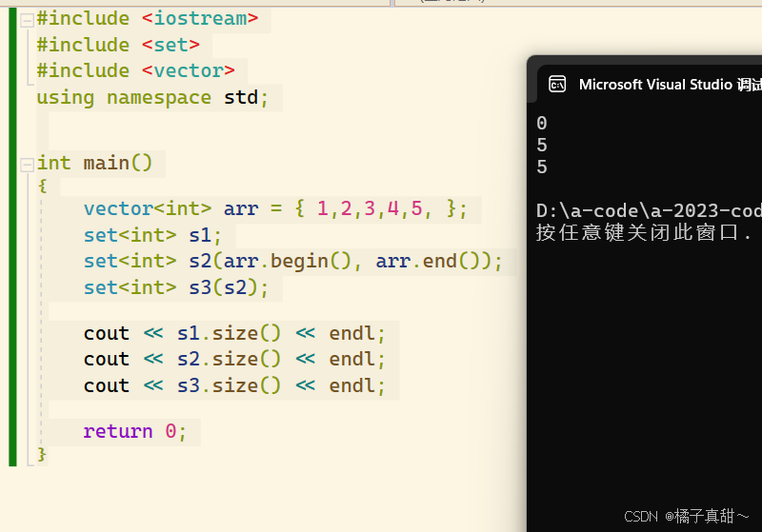Collapse the int main() function fold marker
Image resolution: width=762 pixels, height=532 pixels.
pyautogui.click(x=27, y=165)
